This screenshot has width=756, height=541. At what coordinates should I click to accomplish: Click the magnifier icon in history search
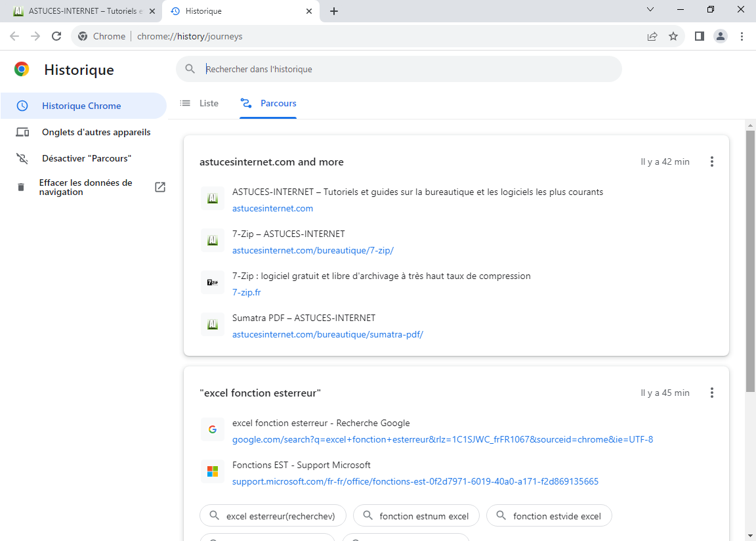(190, 69)
